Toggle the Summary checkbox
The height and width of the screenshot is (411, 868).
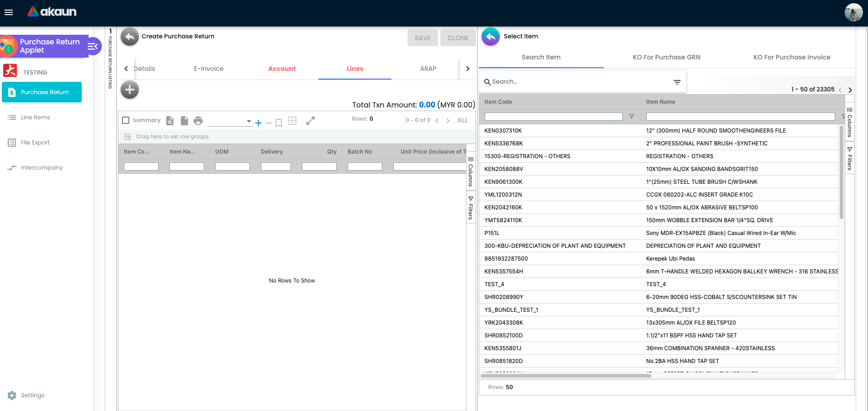tap(126, 120)
